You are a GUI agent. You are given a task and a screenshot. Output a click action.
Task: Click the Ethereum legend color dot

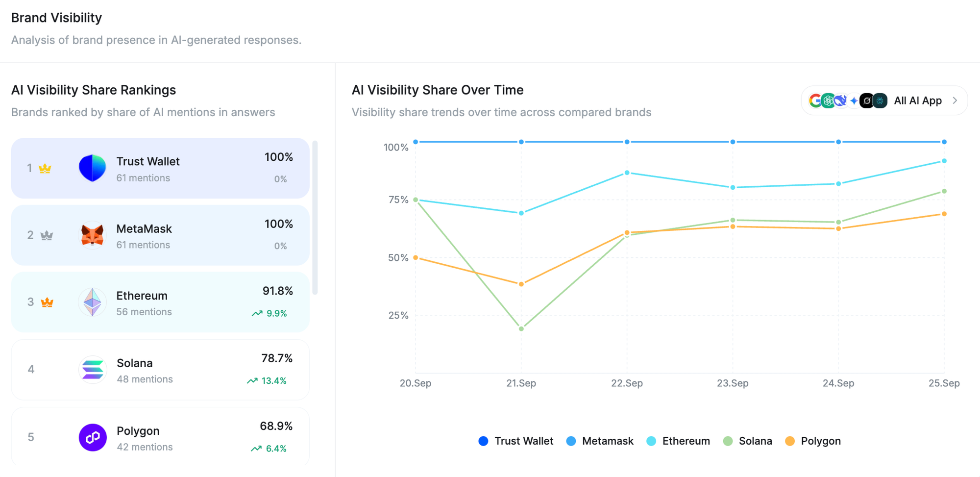click(651, 441)
